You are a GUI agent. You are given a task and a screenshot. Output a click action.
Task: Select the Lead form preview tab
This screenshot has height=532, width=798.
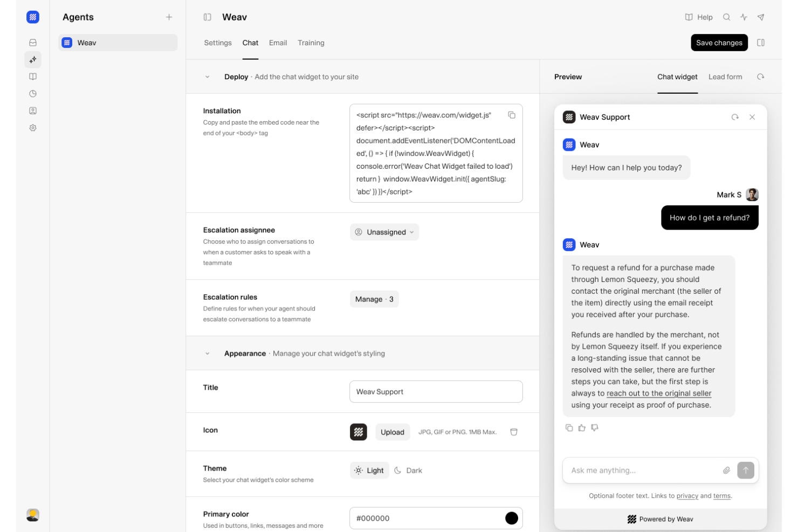pyautogui.click(x=725, y=77)
